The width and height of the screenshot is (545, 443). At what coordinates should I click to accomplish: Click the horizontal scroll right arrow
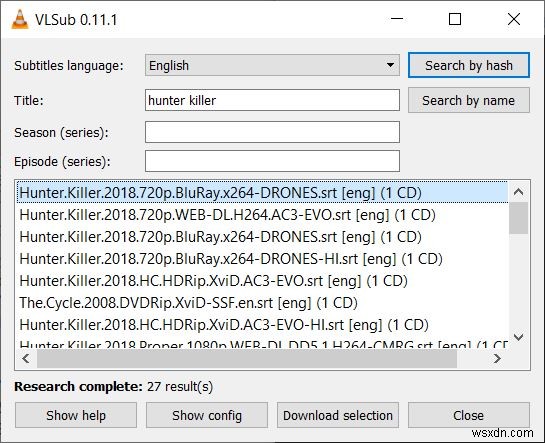[497, 358]
